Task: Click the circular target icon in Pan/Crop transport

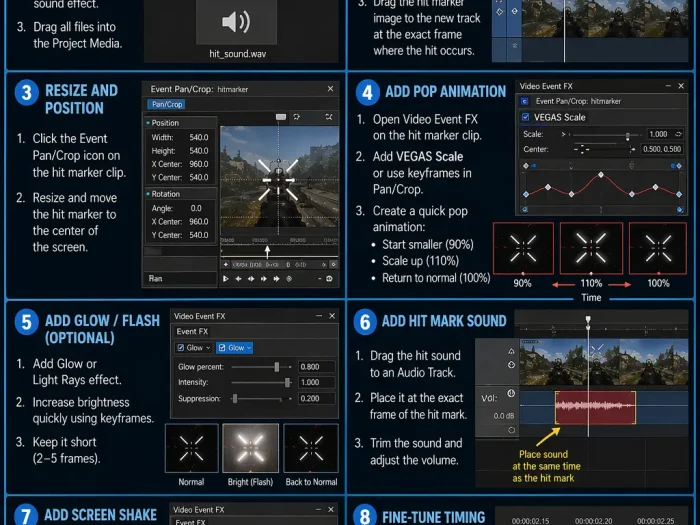Action: pos(289,279)
